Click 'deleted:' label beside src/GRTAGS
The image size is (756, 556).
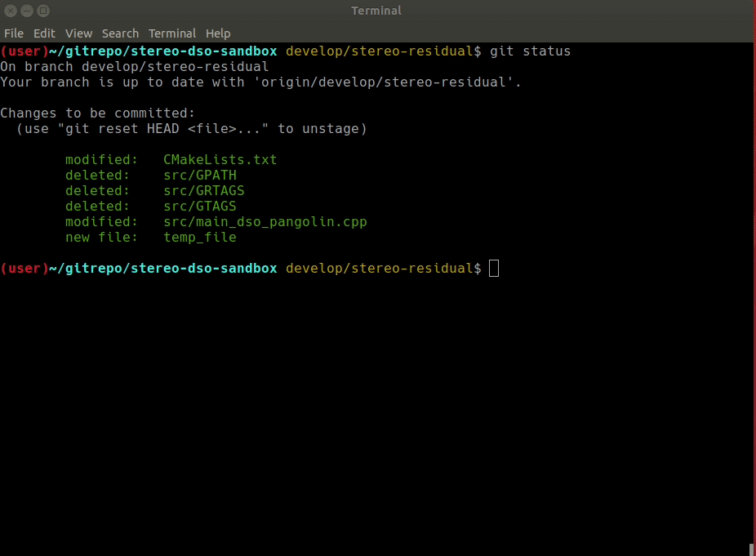(x=97, y=190)
